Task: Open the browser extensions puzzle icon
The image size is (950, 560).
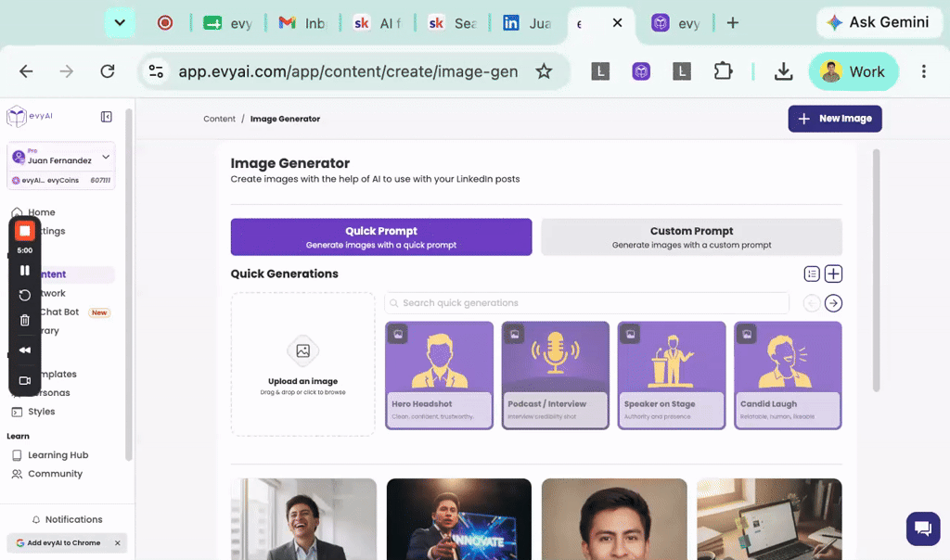Action: tap(722, 71)
